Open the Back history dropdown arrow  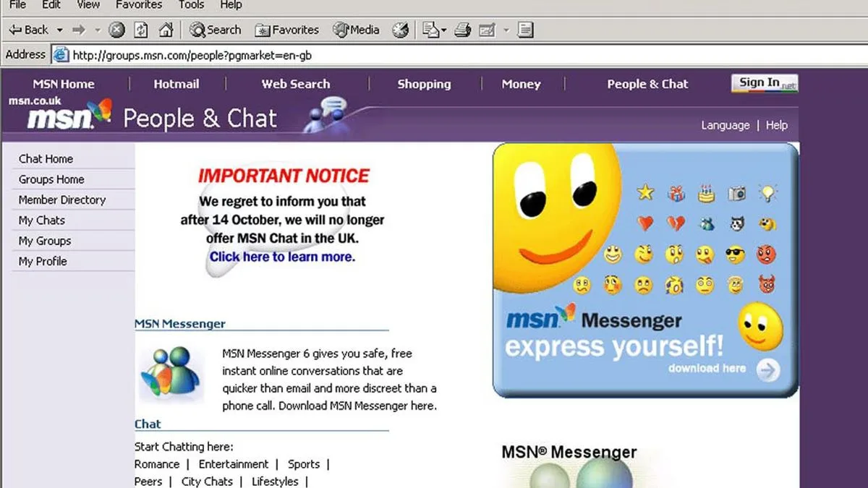(59, 30)
